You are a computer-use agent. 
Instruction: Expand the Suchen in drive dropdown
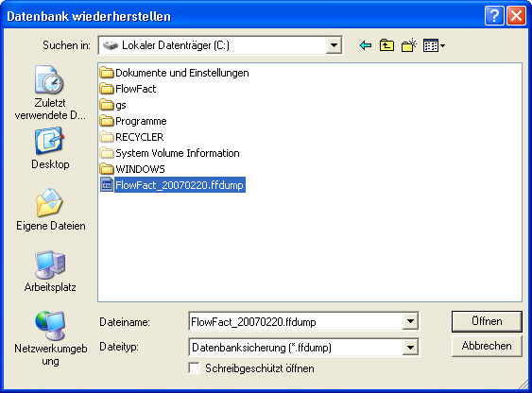click(334, 45)
